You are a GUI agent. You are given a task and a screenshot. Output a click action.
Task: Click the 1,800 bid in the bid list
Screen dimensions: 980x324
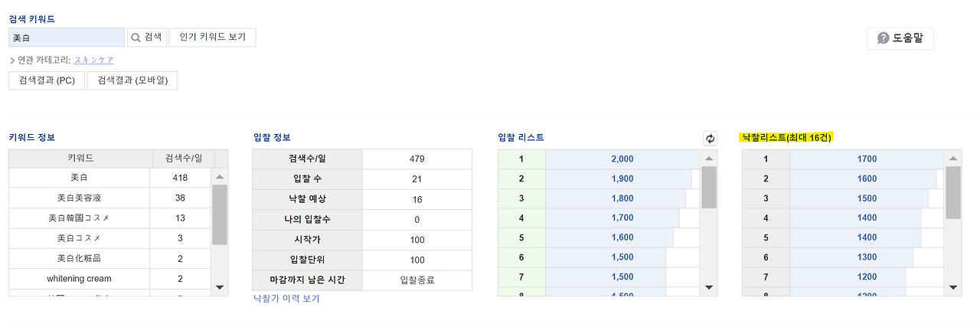tap(622, 198)
